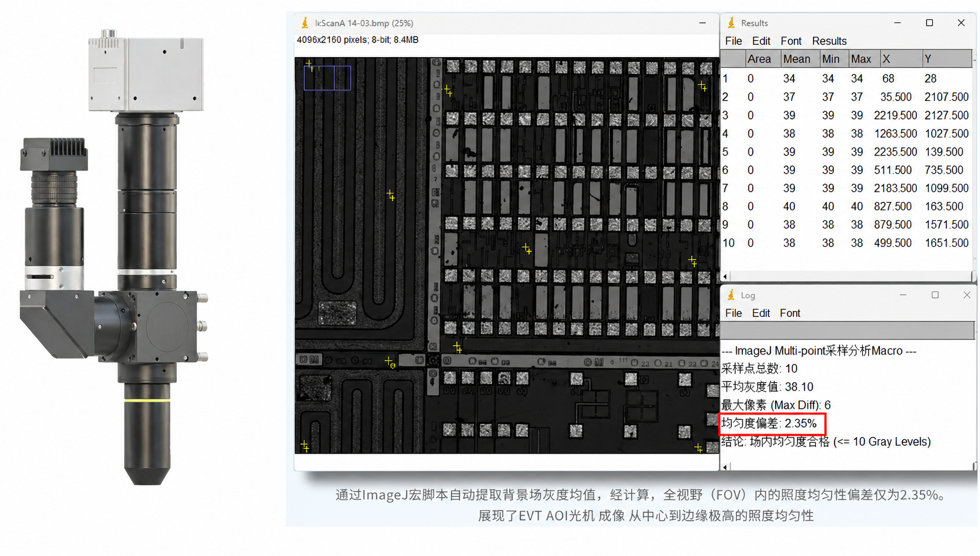Click yellow point marker at image bottom-right corner
This screenshot has width=980, height=556.
click(x=698, y=448)
